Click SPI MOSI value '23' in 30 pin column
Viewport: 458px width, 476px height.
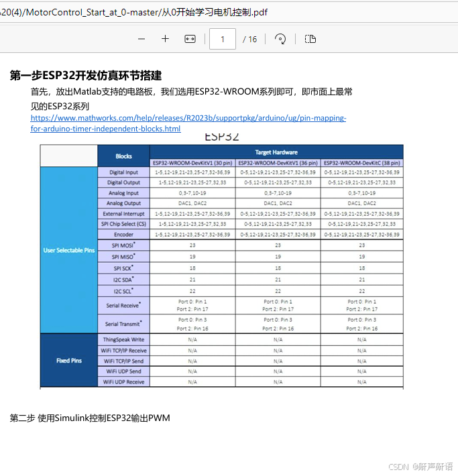coord(192,245)
